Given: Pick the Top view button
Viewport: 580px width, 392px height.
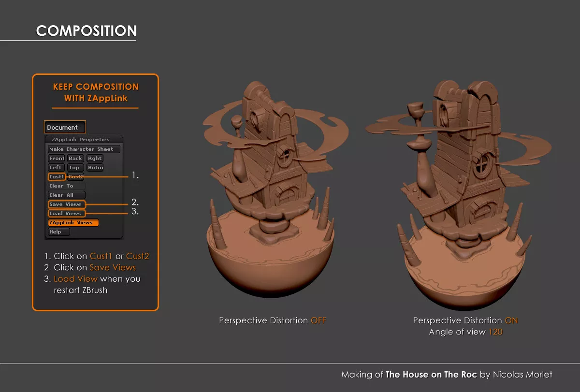Looking at the screenshot, I should [x=74, y=168].
